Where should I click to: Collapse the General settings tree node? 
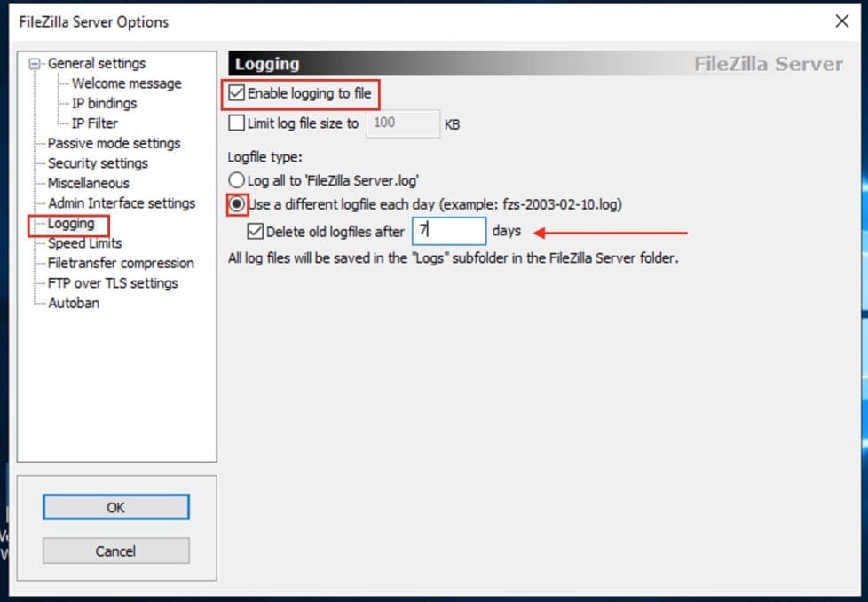pyautogui.click(x=35, y=64)
